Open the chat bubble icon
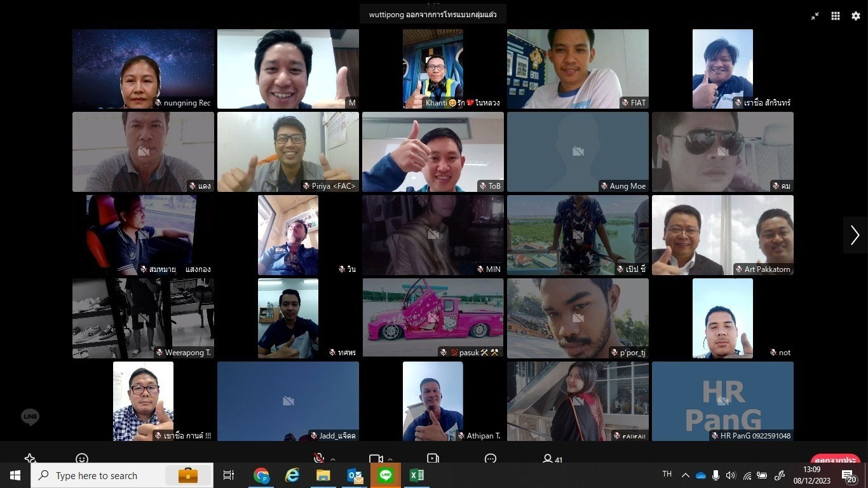 click(490, 459)
